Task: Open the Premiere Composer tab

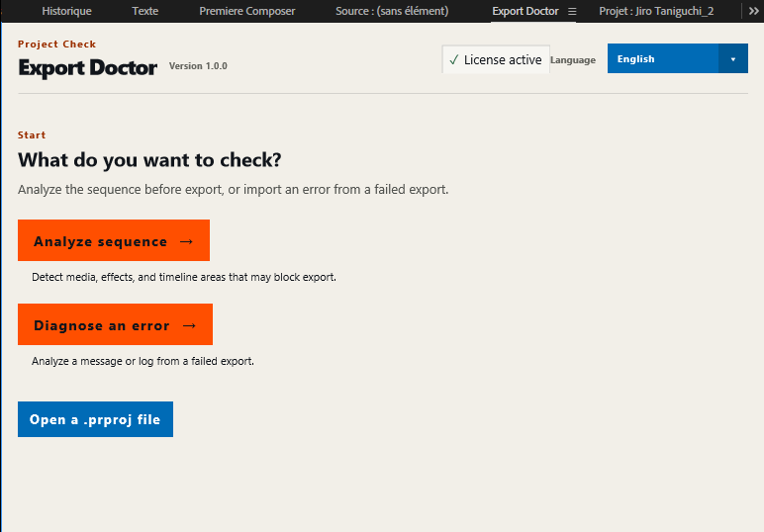Action: [x=247, y=11]
